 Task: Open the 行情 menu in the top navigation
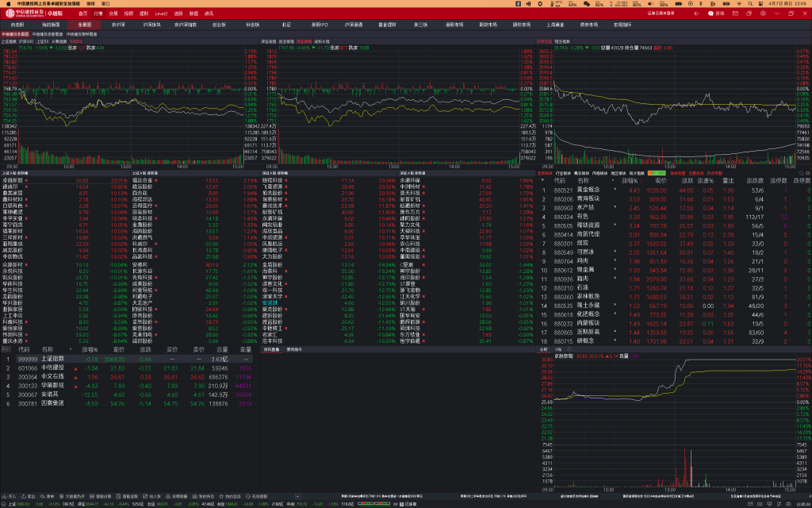(x=98, y=13)
